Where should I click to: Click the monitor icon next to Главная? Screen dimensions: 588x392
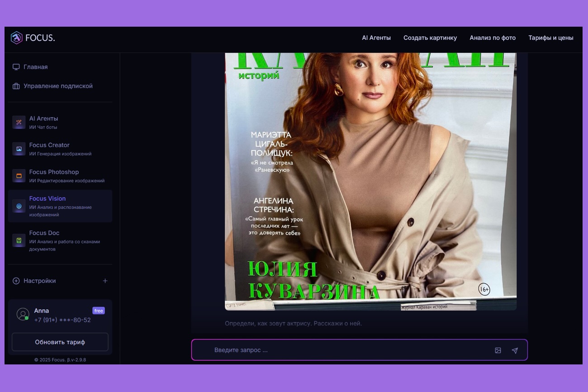pos(16,67)
